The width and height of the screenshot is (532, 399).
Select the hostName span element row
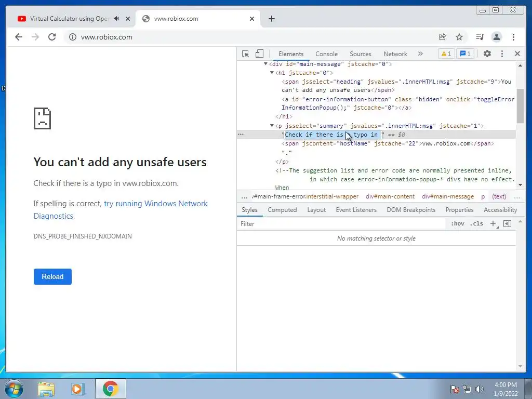pos(388,143)
